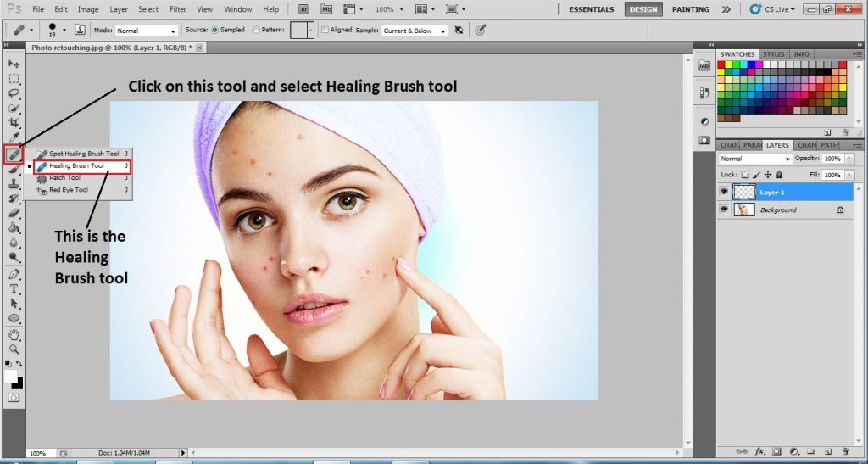Select the Paint Bucket tool

14,227
